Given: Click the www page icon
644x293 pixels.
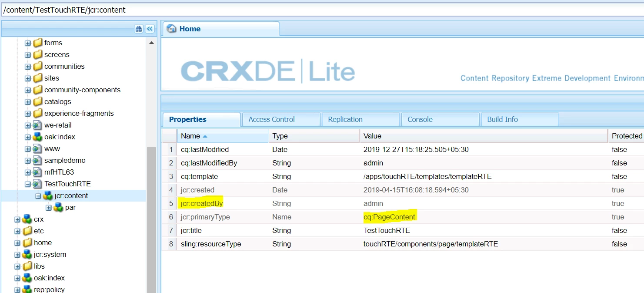Looking at the screenshot, I should [x=38, y=148].
